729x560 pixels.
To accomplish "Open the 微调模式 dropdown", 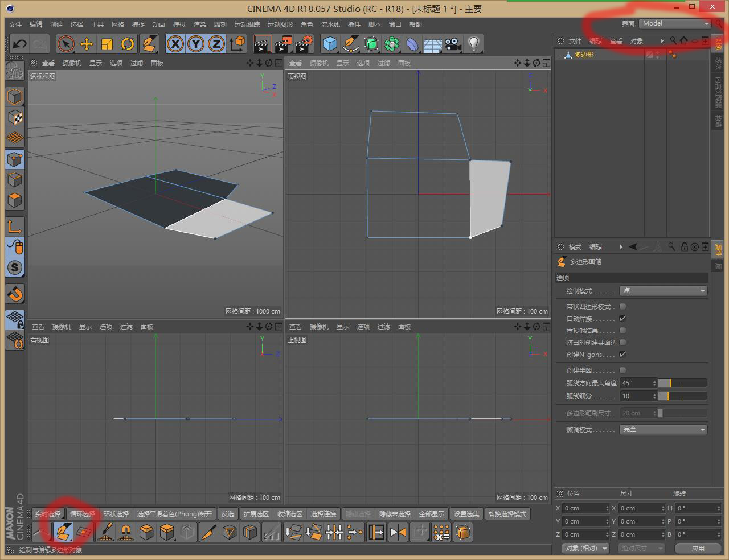I will pos(664,430).
